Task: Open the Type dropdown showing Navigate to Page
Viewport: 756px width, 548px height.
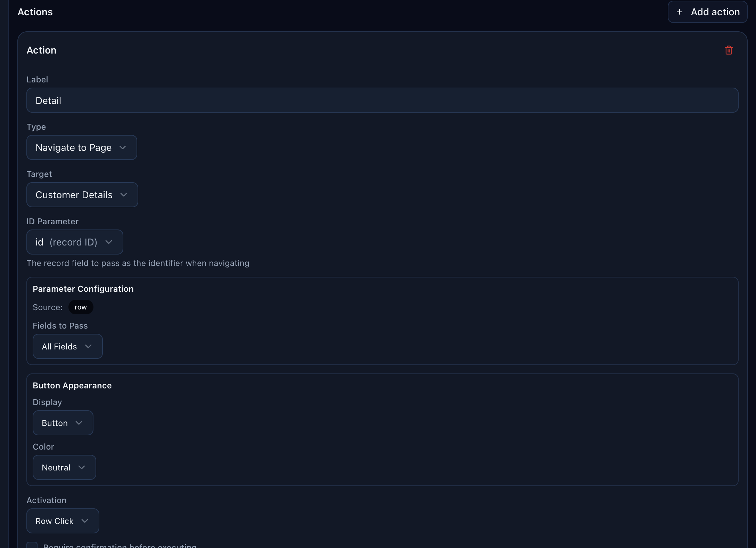Action: click(x=81, y=147)
